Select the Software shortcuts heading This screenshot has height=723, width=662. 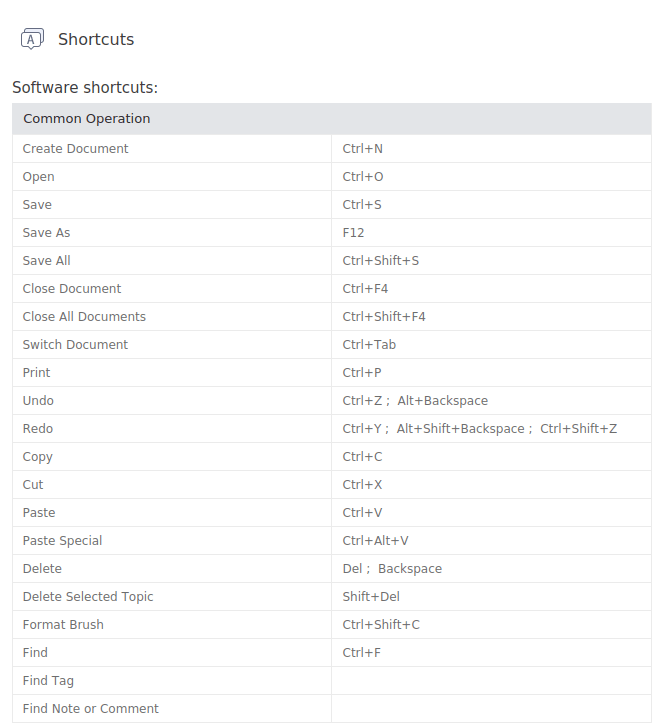coord(85,88)
